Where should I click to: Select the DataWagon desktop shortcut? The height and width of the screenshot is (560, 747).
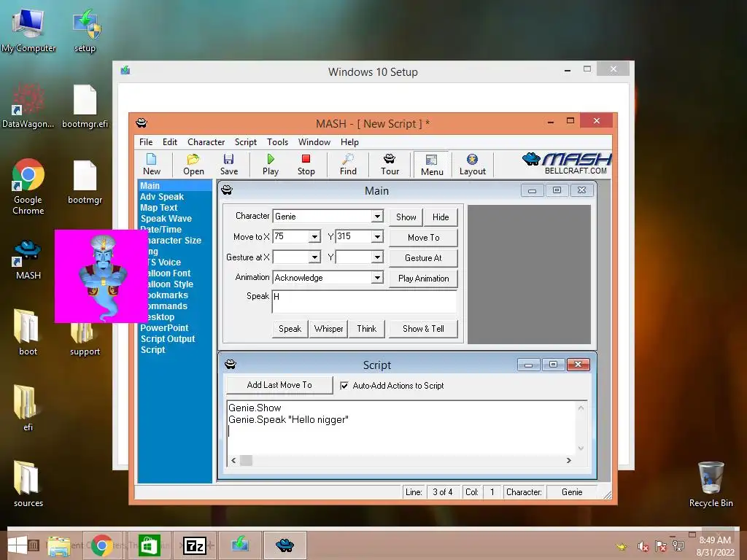[28, 106]
